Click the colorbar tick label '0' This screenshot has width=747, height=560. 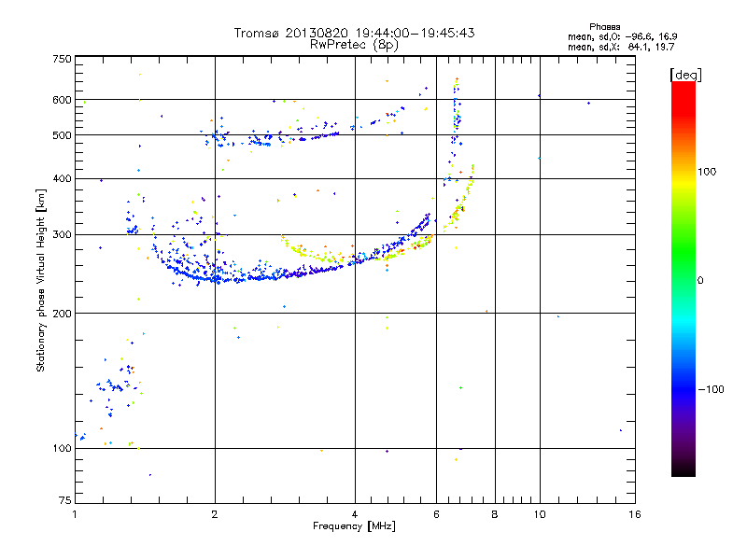pos(700,281)
